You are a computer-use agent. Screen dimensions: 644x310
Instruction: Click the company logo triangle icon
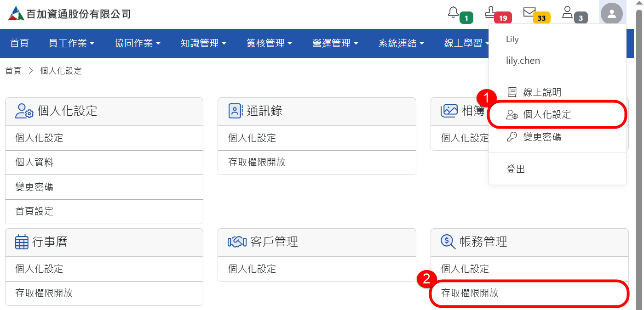tap(16, 13)
